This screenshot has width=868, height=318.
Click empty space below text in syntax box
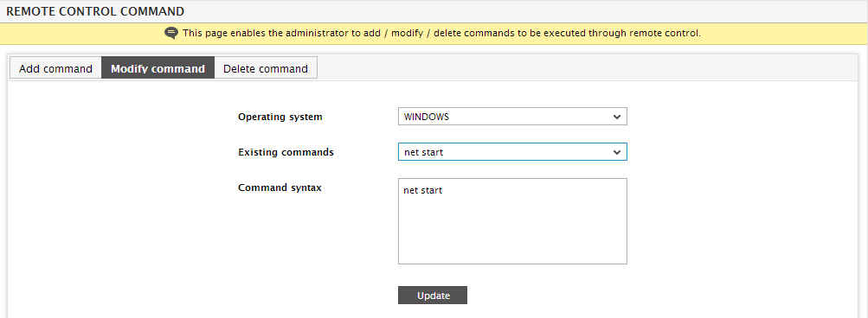click(x=512, y=232)
